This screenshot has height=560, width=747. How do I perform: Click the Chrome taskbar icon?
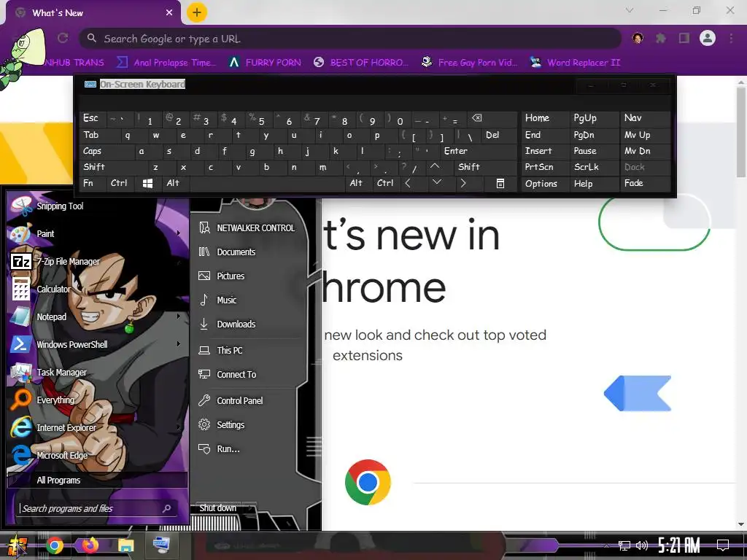54,545
